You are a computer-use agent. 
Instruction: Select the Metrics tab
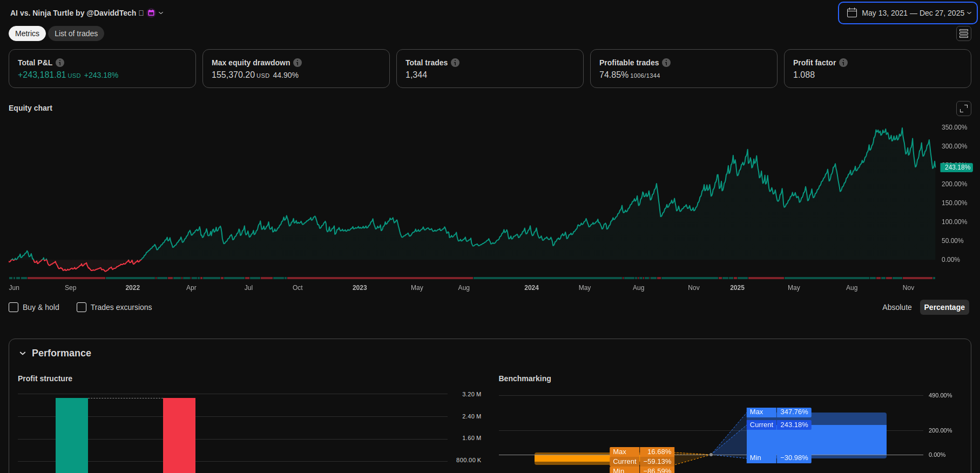pyautogui.click(x=27, y=33)
